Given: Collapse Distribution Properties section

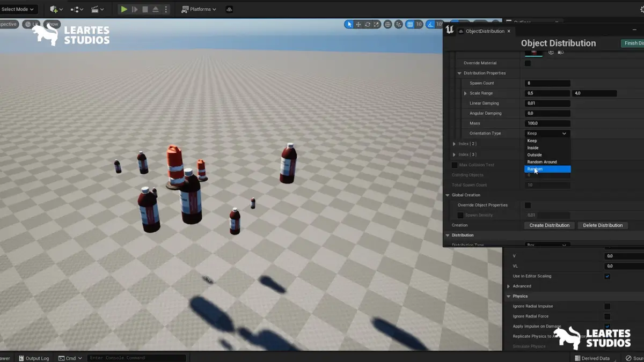Looking at the screenshot, I should pos(459,73).
